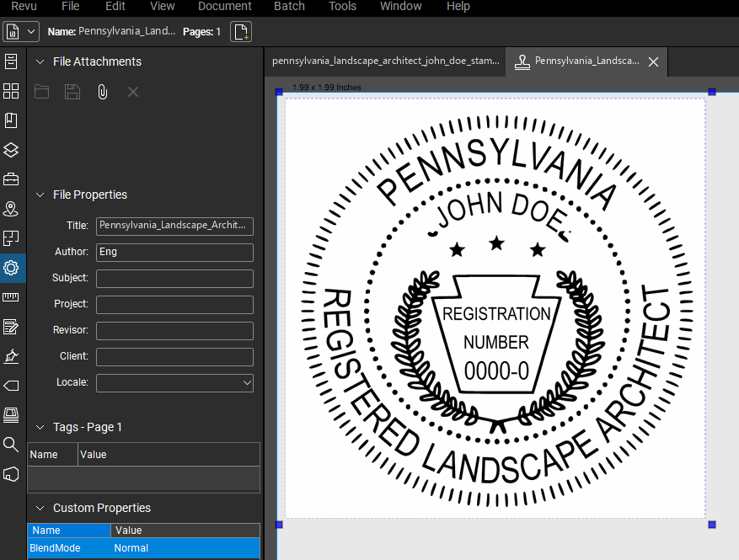This screenshot has width=739, height=560.
Task: Click the Title input field
Action: (x=175, y=226)
